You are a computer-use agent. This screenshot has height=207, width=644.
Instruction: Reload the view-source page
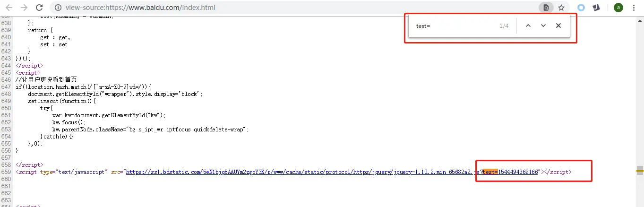tap(40, 8)
